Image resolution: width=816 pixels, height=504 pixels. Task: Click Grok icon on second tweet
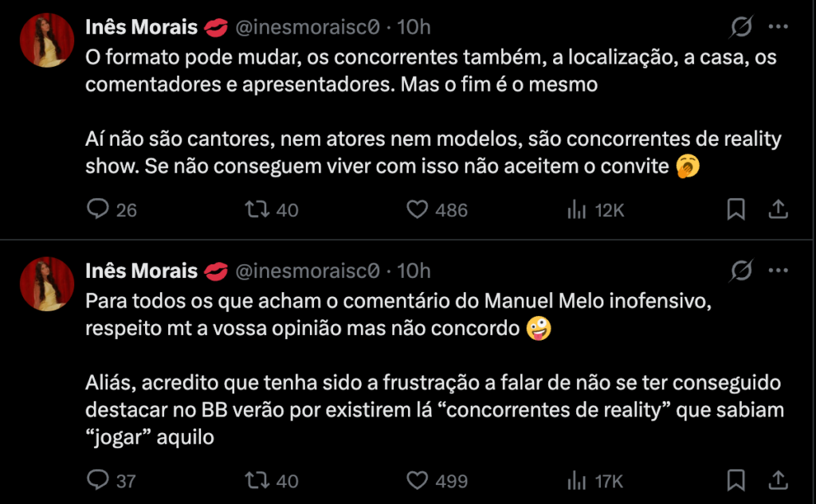(742, 272)
